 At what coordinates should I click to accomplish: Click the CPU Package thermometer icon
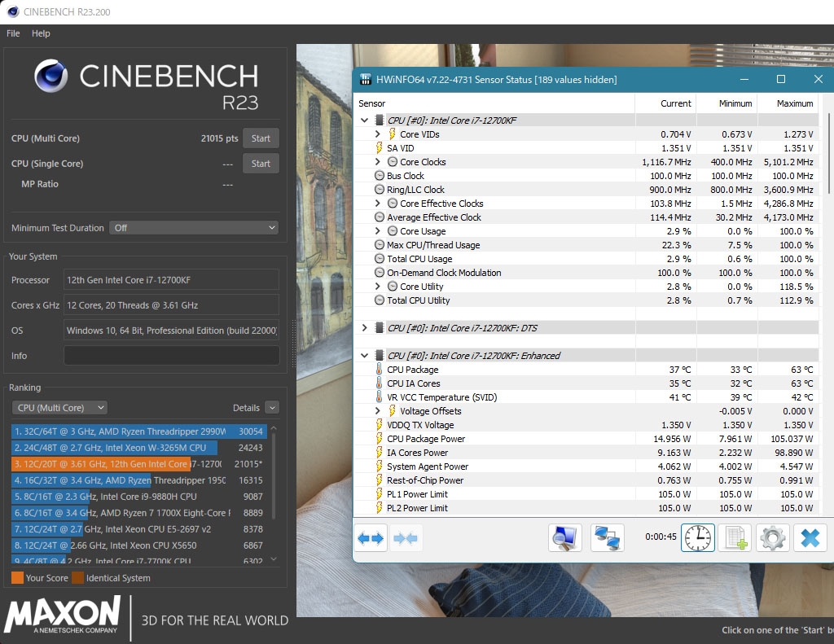(379, 369)
